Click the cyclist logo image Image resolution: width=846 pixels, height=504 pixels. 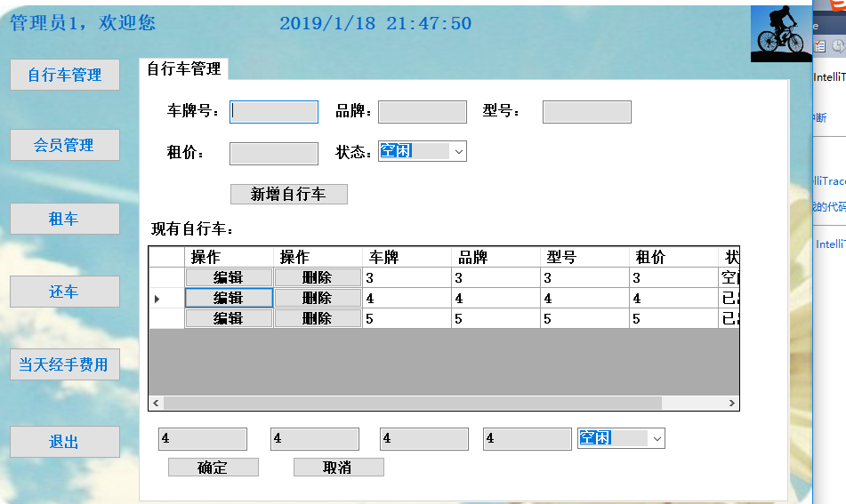(781, 34)
